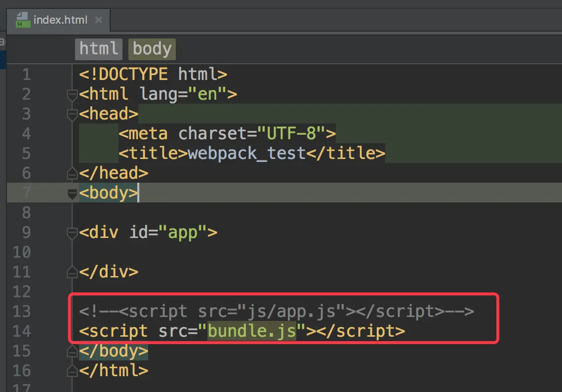Click the bundle.js src value

pos(251,331)
